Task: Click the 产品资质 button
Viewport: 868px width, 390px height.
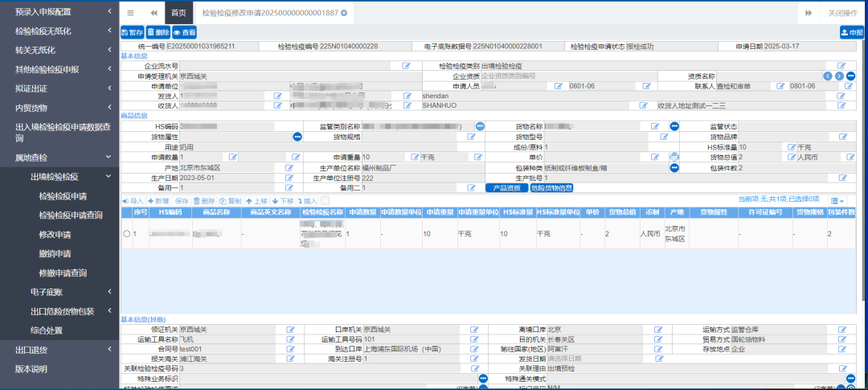Action: pos(504,188)
